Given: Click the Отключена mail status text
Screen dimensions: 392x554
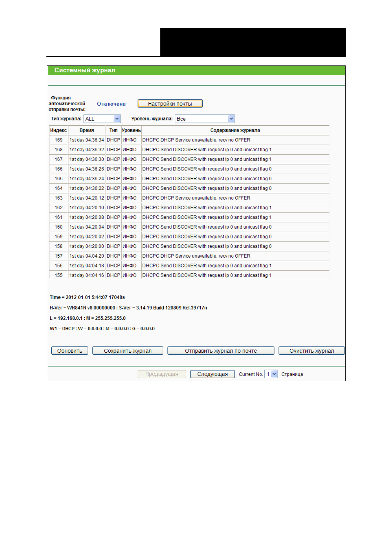Looking at the screenshot, I should (x=111, y=104).
